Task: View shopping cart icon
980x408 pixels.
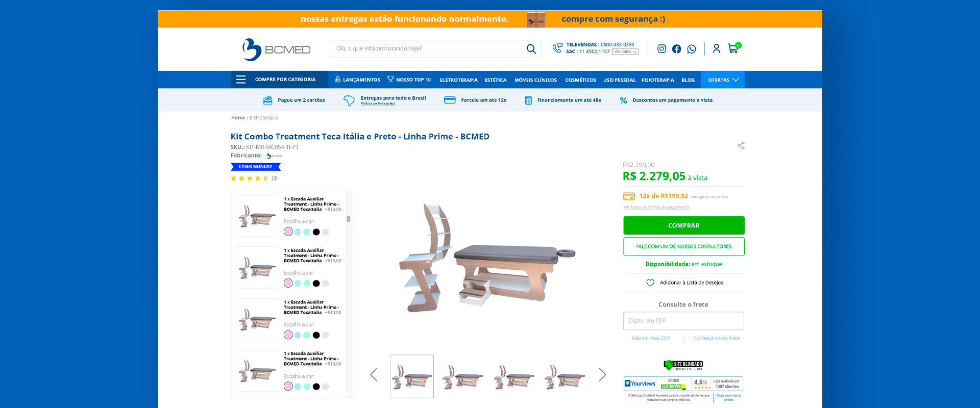Action: pyautogui.click(x=734, y=48)
